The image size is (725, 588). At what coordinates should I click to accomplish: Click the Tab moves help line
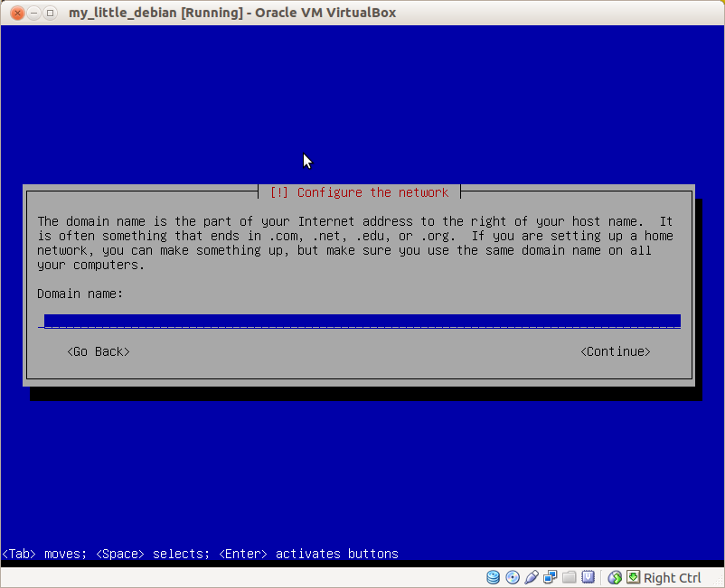[200, 554]
